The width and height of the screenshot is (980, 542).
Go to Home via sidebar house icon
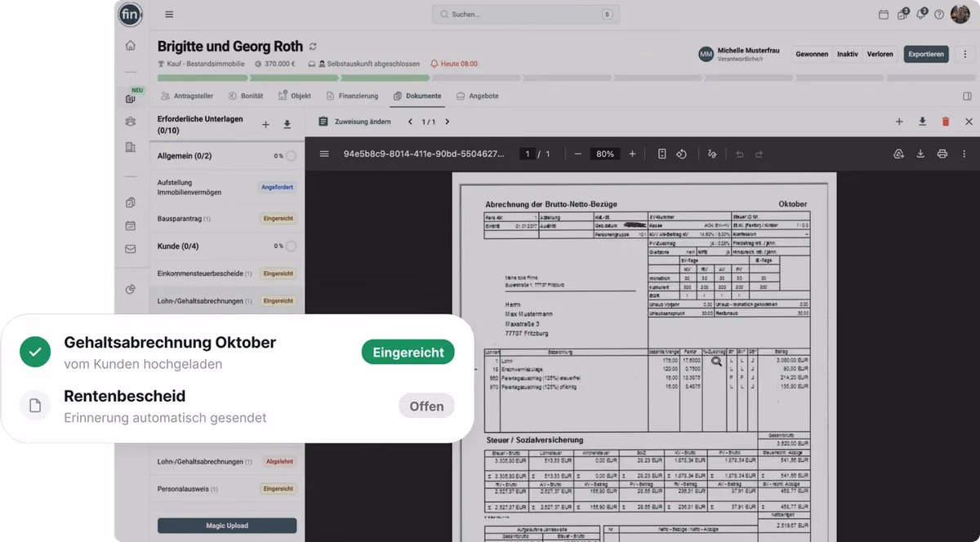(131, 46)
